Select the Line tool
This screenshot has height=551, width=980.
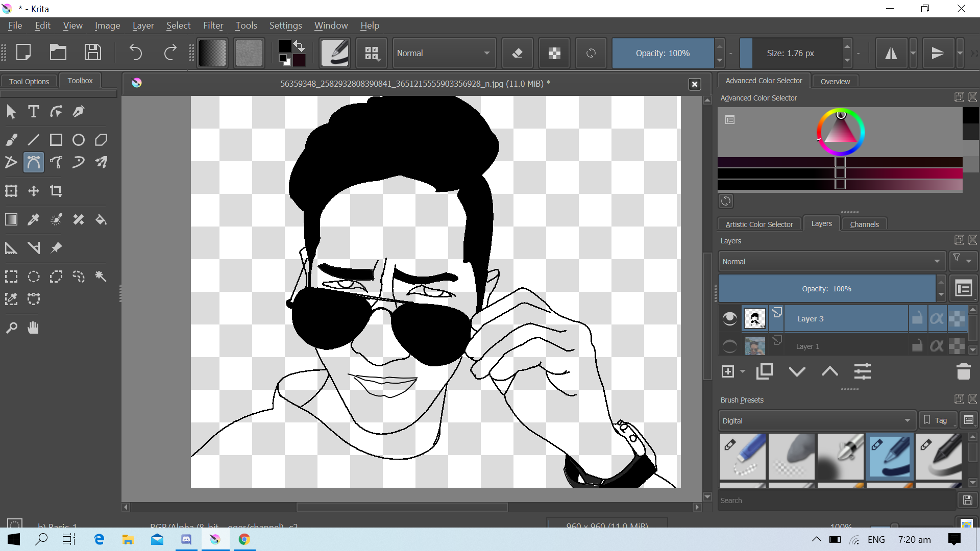click(34, 140)
